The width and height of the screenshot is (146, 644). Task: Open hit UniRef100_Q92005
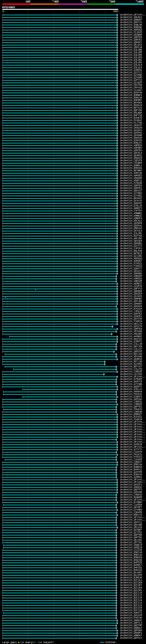[x=131, y=615]
